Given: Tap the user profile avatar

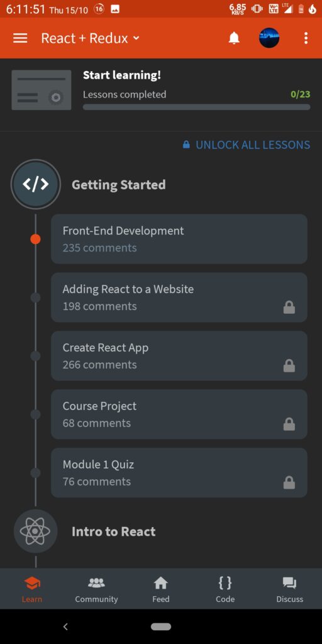Looking at the screenshot, I should (269, 38).
